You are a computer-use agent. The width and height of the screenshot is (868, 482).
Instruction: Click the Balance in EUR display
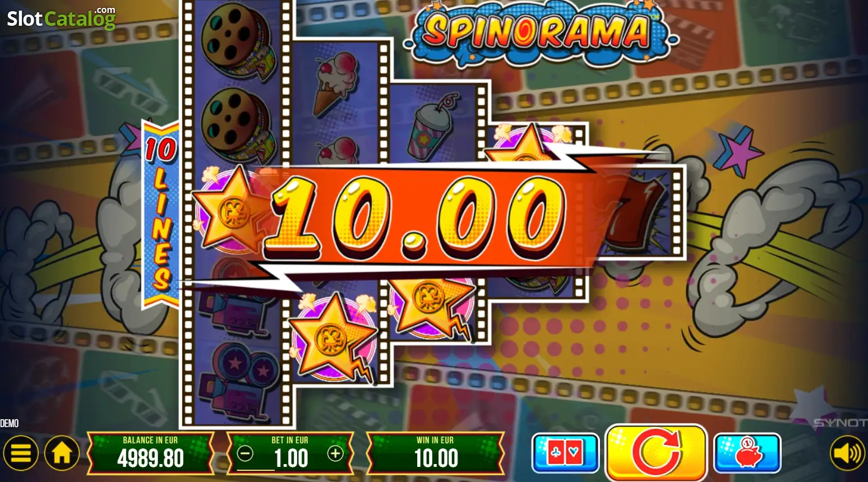150,453
